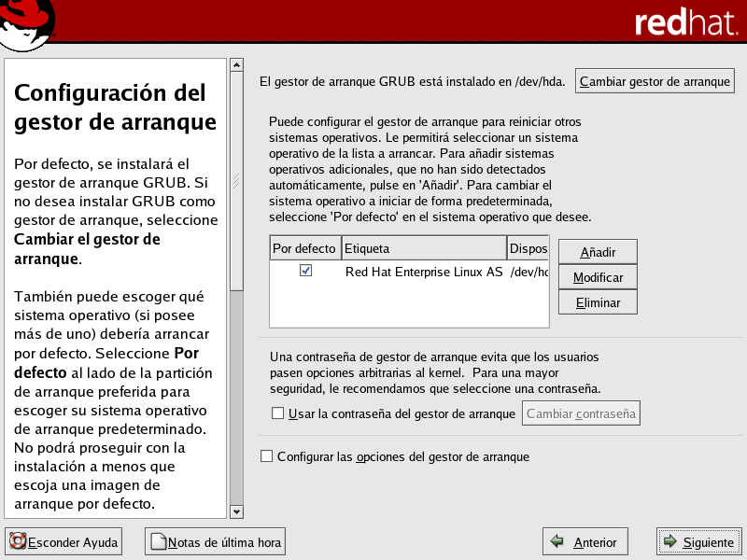Viewport: 747px width, 560px height.
Task: Click the Modificar button
Action: pos(598,277)
